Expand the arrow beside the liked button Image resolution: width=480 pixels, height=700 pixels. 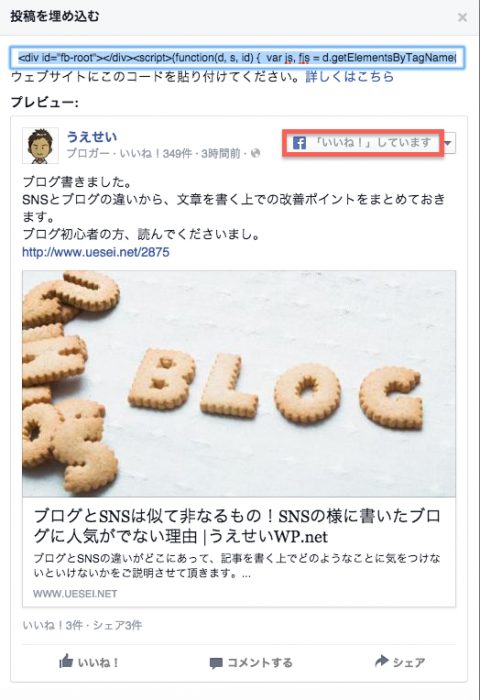[449, 143]
